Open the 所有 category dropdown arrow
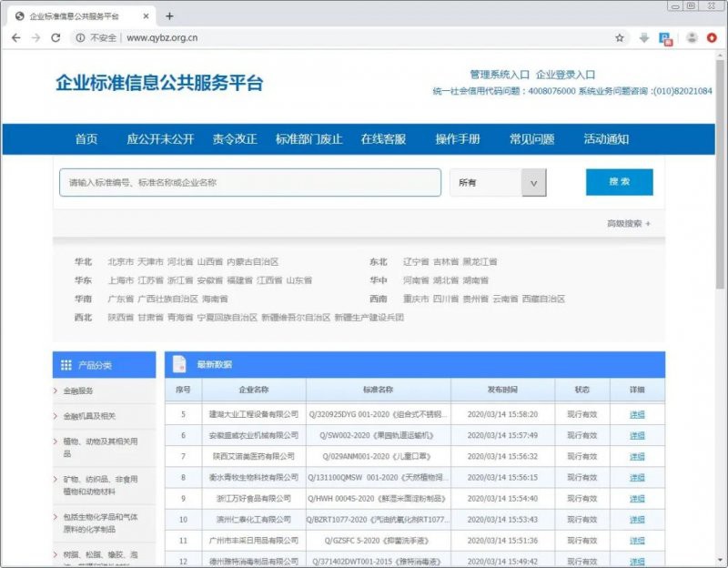 point(533,183)
